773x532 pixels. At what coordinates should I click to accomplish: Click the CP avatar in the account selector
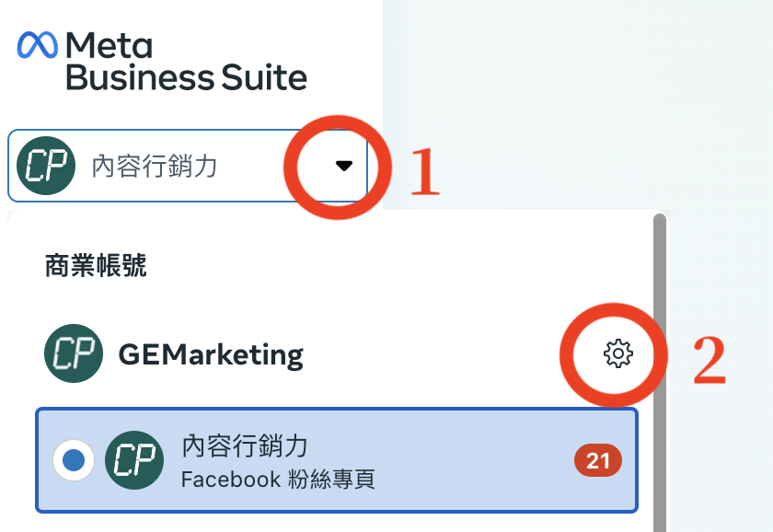pos(46,166)
